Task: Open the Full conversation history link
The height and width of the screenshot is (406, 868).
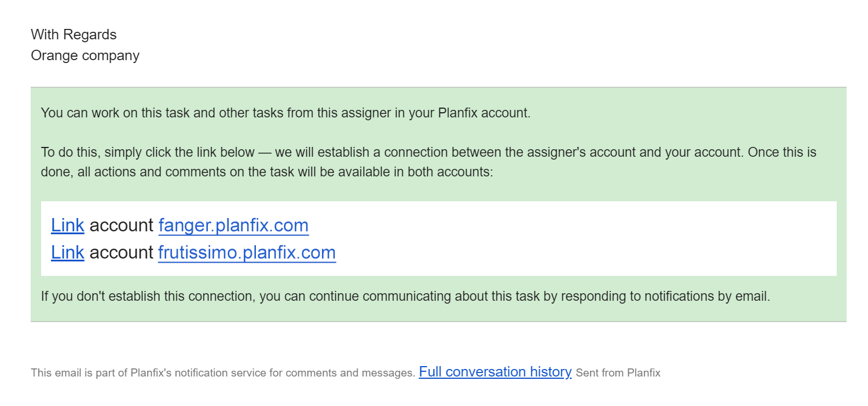Action: pos(495,372)
